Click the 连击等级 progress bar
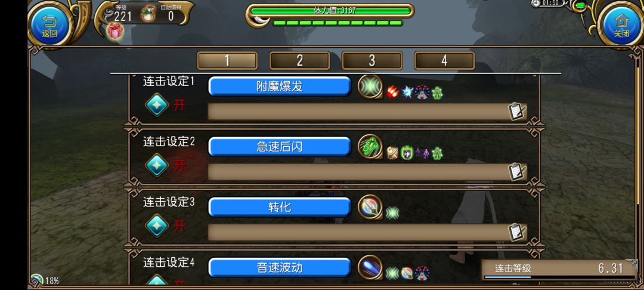This screenshot has height=290, width=644. point(555,277)
